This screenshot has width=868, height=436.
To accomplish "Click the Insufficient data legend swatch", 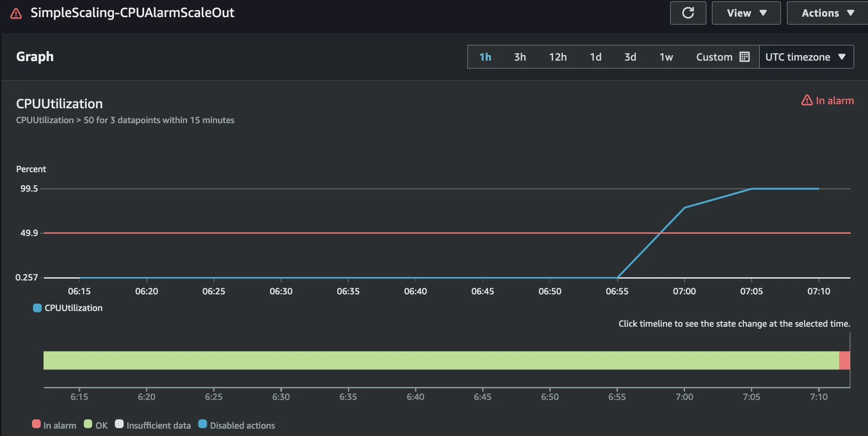I will (x=119, y=424).
